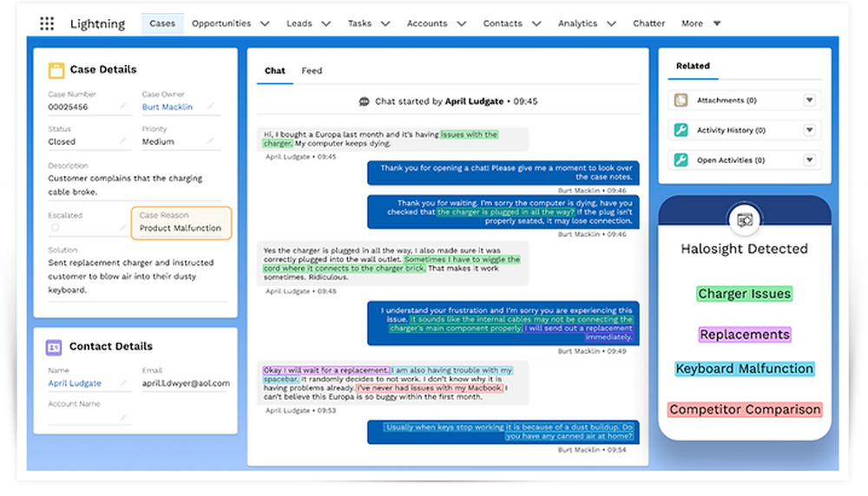Edit Case Owner with pencil icon
This screenshot has width=868, height=496.
[x=210, y=106]
